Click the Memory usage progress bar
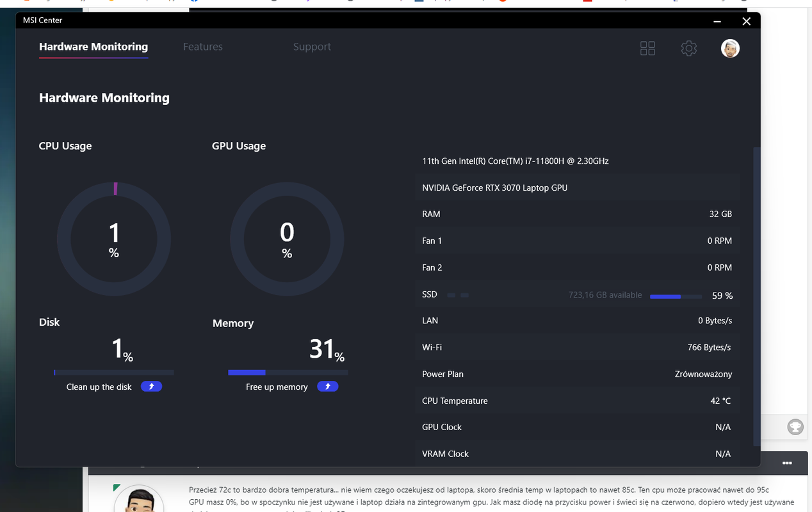812x512 pixels. click(288, 372)
